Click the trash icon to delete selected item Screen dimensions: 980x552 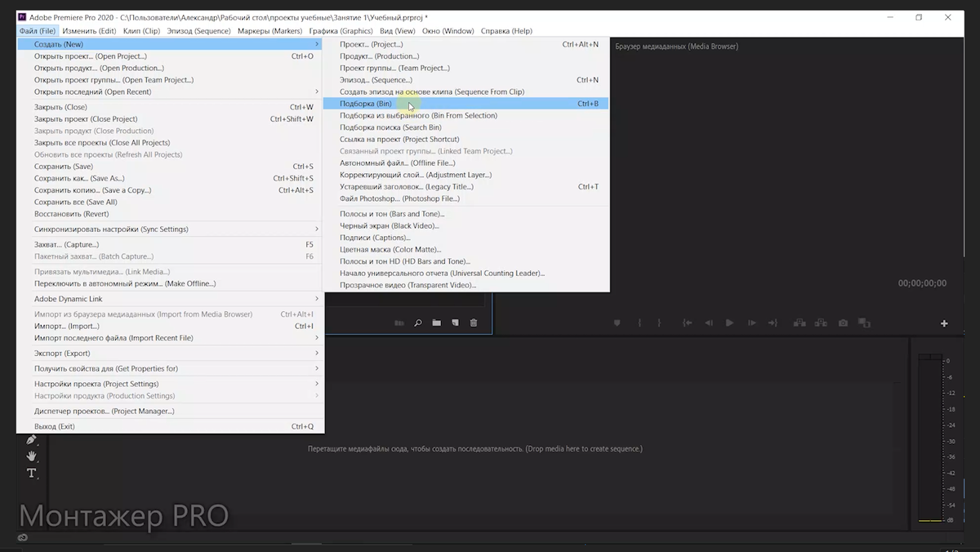(x=474, y=323)
